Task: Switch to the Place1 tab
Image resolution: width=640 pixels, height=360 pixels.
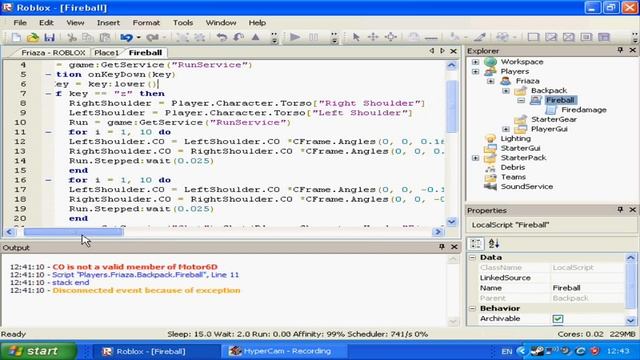Action: click(106, 53)
